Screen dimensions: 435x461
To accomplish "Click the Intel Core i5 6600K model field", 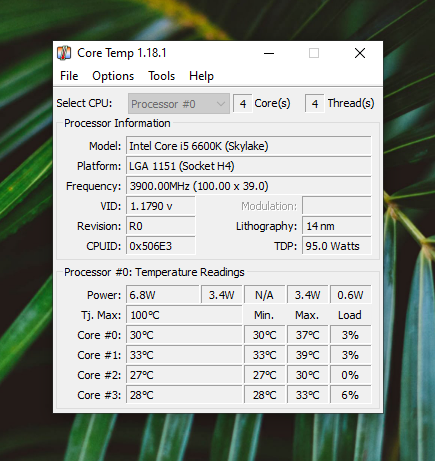I will click(249, 146).
